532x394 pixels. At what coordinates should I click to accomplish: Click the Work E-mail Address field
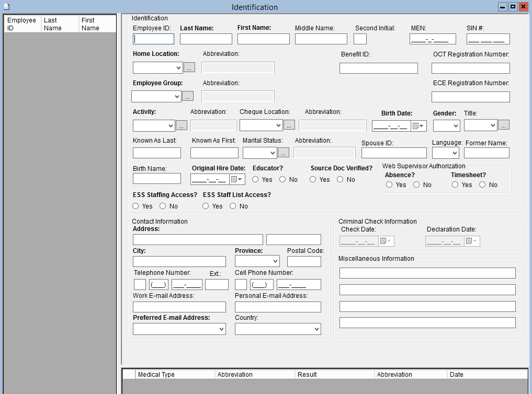179,307
